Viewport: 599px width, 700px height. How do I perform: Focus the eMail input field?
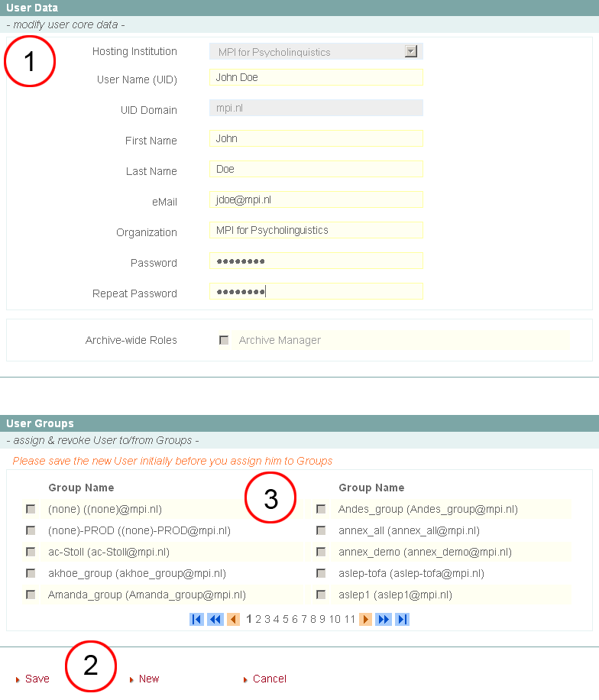pos(316,199)
